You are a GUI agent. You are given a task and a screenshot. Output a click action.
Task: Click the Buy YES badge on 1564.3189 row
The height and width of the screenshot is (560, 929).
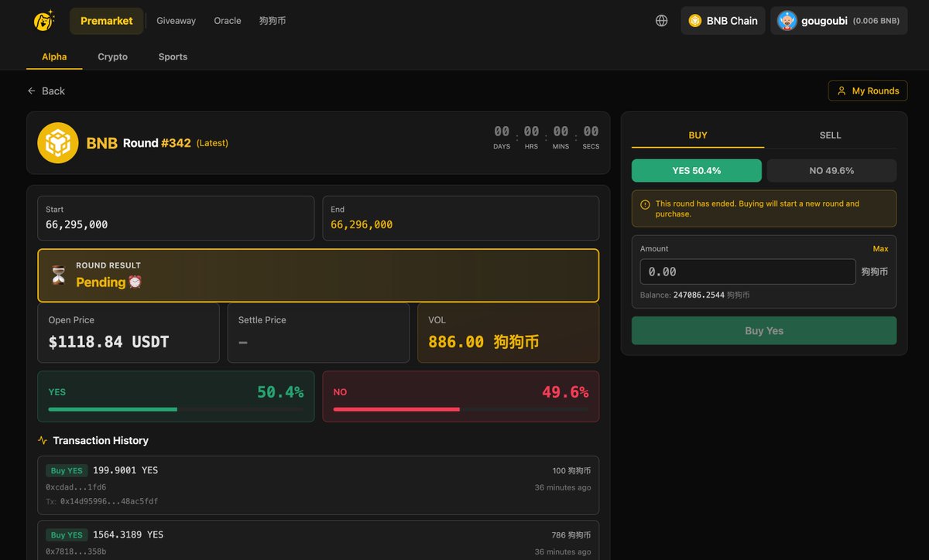[67, 534]
